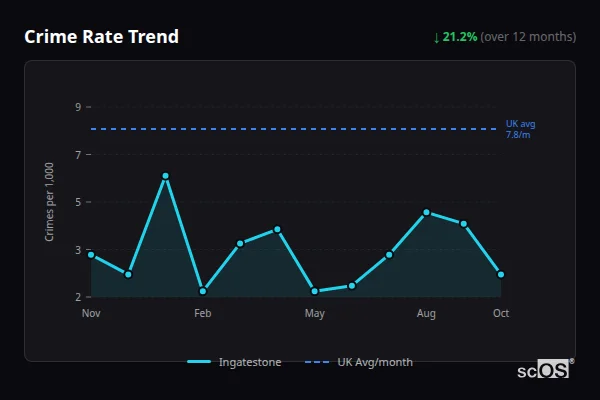The height and width of the screenshot is (400, 600).
Task: Select the May data point
Action: 315,291
